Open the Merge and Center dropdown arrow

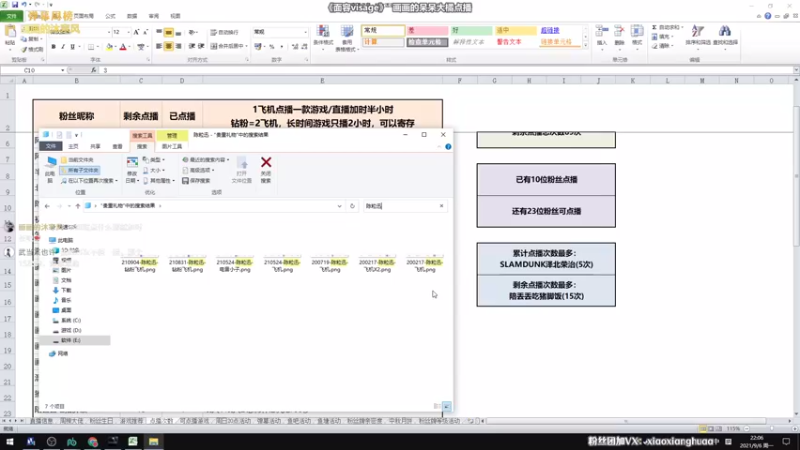246,46
